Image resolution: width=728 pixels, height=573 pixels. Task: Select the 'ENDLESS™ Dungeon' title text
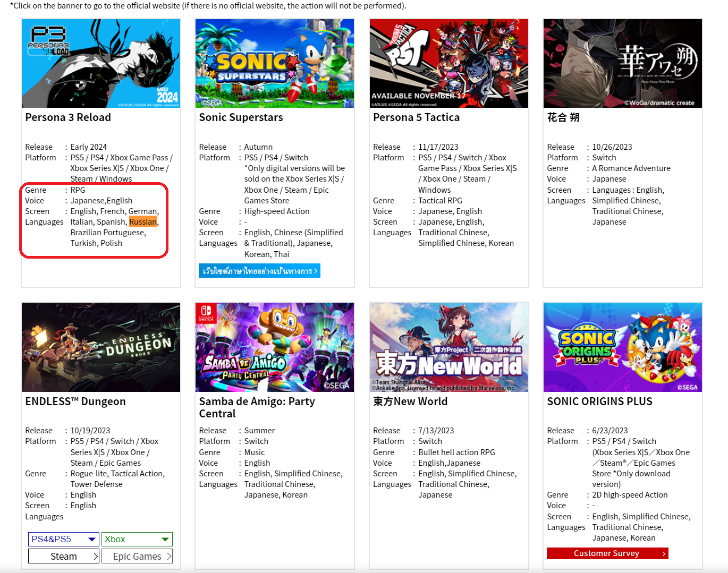[x=75, y=401]
